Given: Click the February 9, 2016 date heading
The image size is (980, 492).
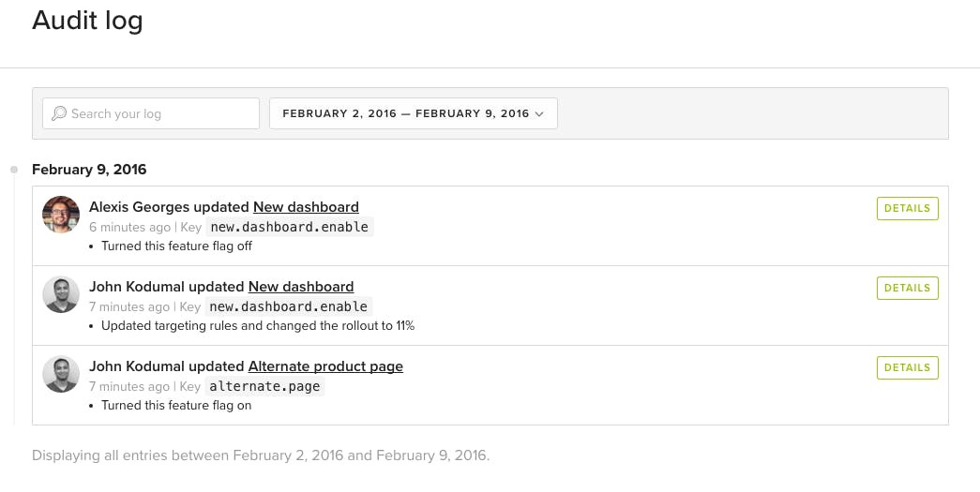Looking at the screenshot, I should 89,170.
